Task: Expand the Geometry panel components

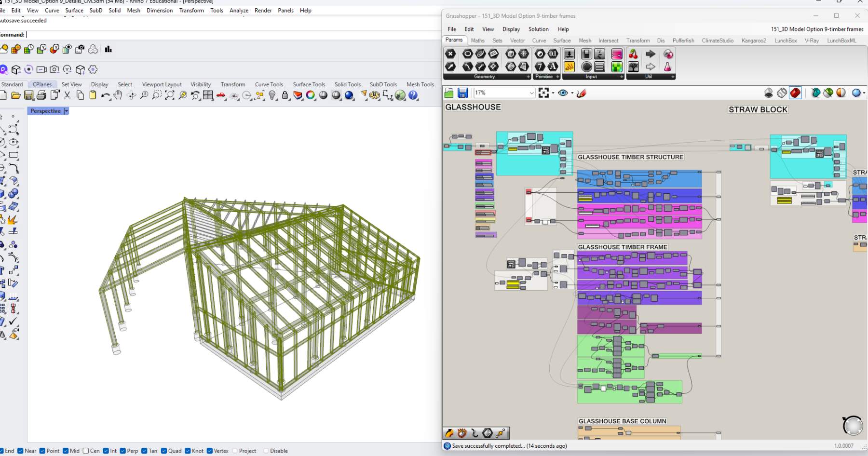Action: pyautogui.click(x=528, y=77)
